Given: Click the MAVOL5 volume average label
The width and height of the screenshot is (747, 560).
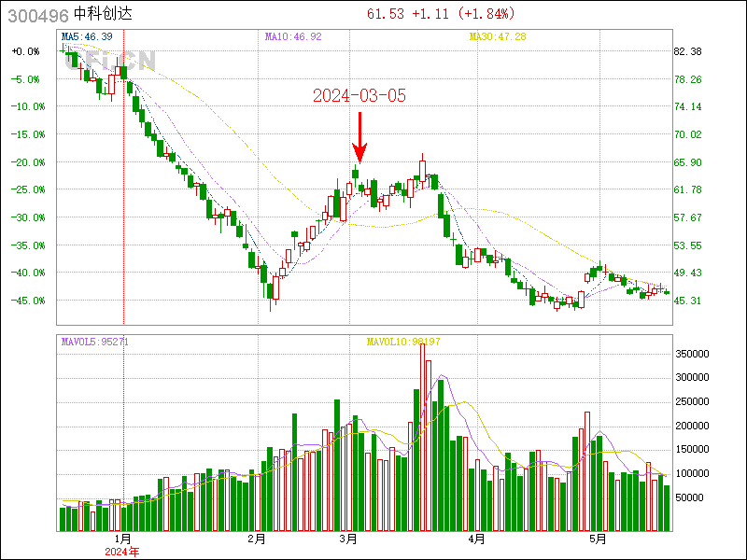Looking at the screenshot, I should click(x=94, y=342).
